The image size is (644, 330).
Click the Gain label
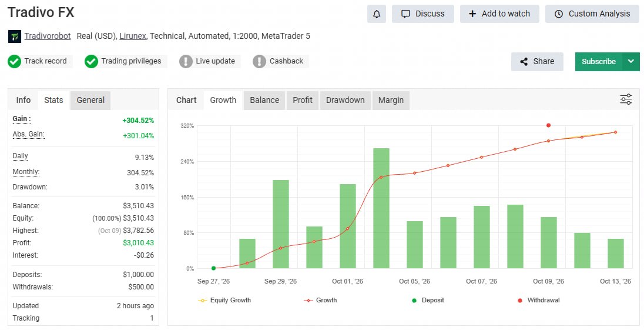[x=22, y=119]
